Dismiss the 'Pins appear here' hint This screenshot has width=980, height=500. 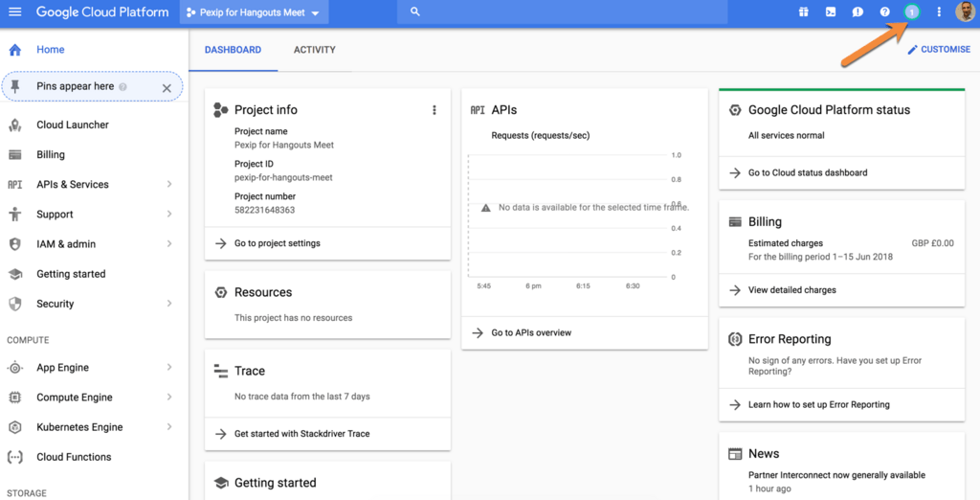coord(167,88)
